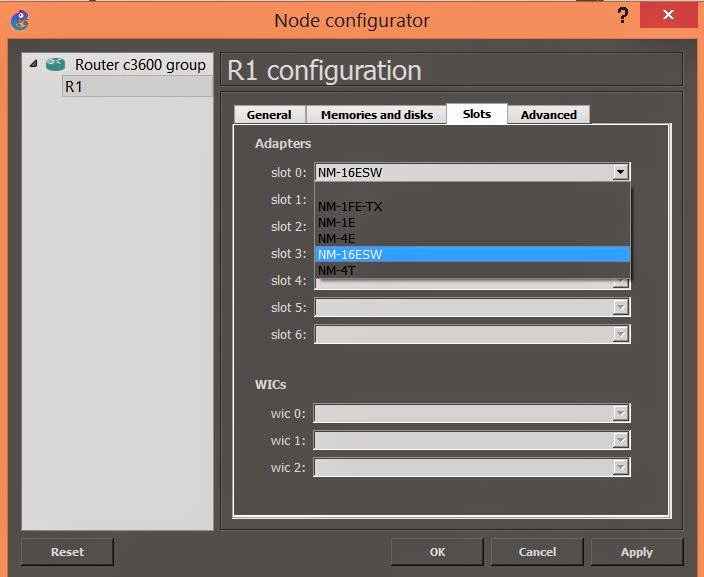The height and width of the screenshot is (577, 704).
Task: Confirm with the OK button
Action: pos(437,552)
